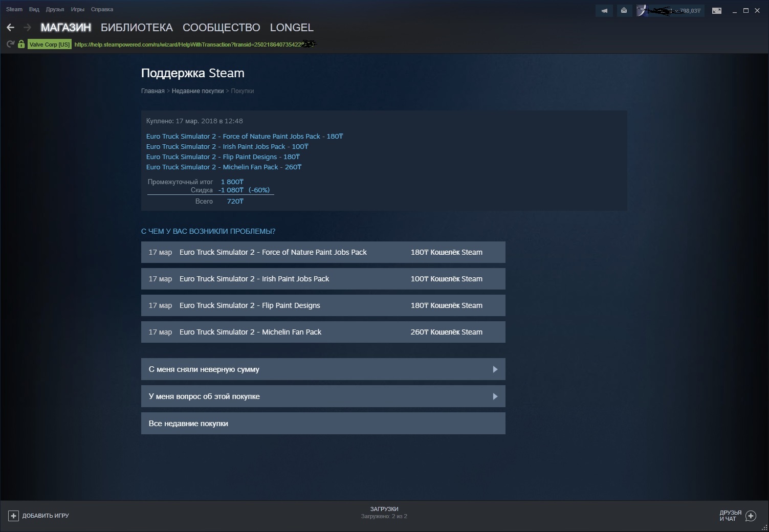Click the reload page icon
Screen dimensions: 769x532
[x=10, y=45]
